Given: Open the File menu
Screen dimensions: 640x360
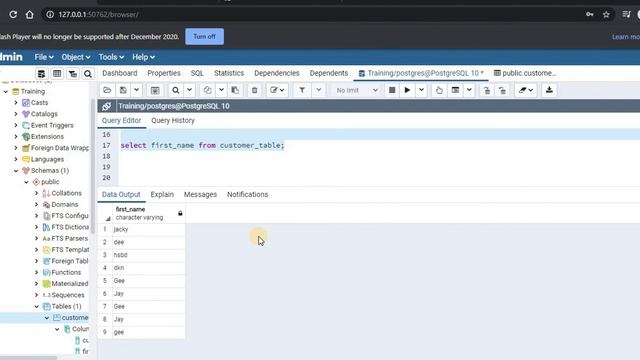Looking at the screenshot, I should (44, 57).
